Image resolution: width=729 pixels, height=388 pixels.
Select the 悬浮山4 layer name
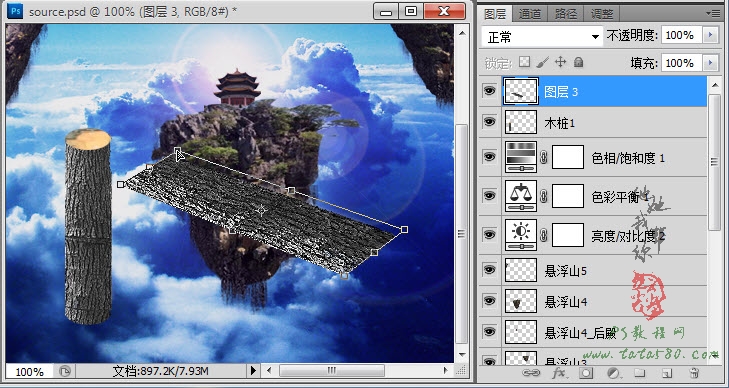coord(566,302)
